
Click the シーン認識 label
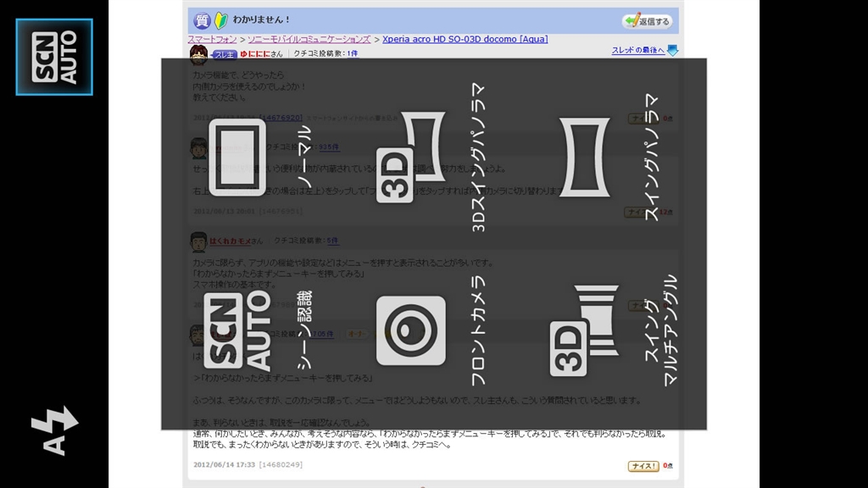coord(304,331)
